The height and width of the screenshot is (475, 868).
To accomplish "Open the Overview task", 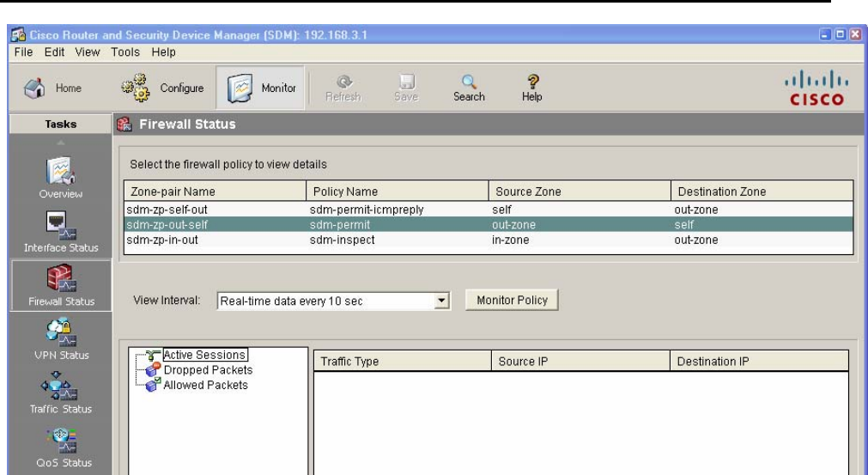I will click(61, 179).
